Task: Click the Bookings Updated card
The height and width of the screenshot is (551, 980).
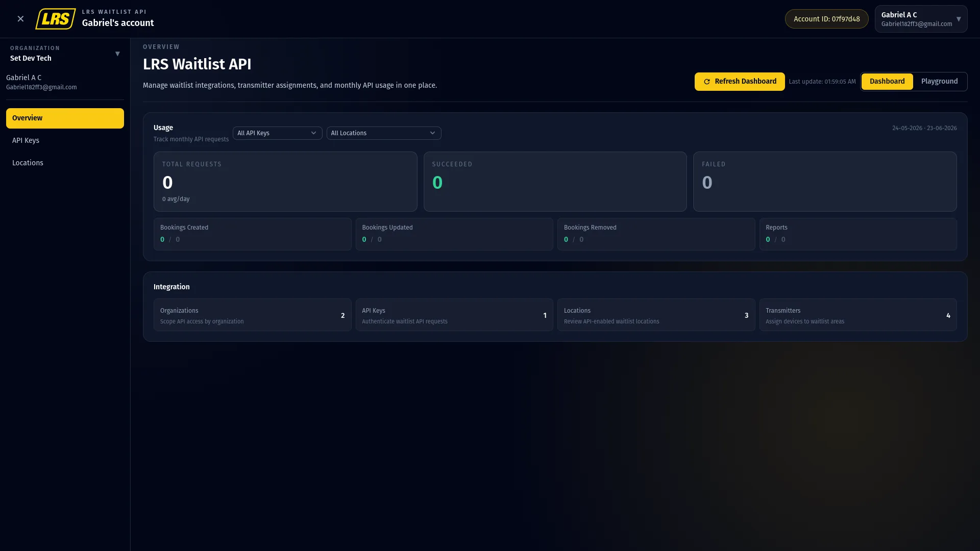Action: click(454, 234)
